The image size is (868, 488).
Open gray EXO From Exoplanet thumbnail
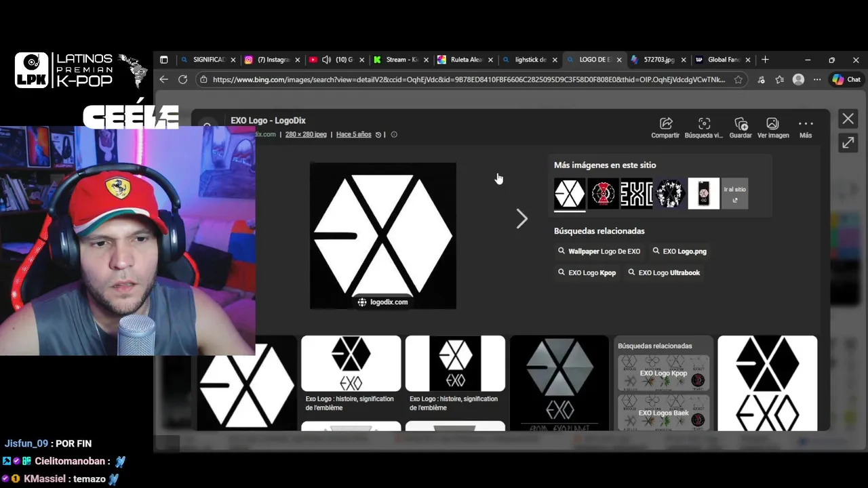point(559,383)
